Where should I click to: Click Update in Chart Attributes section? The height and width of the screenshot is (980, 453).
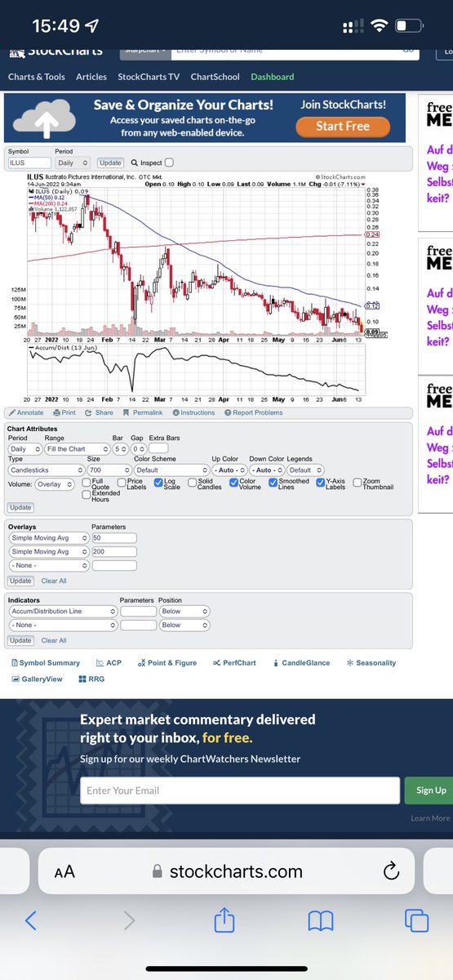[x=20, y=508]
